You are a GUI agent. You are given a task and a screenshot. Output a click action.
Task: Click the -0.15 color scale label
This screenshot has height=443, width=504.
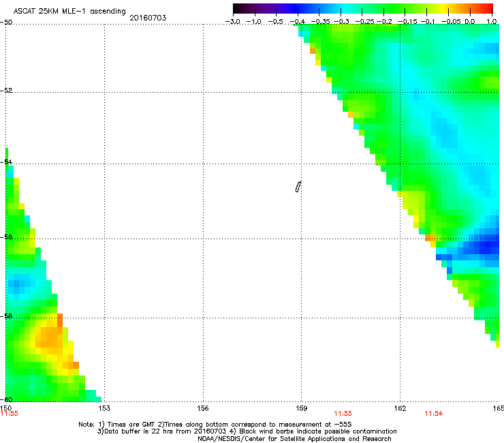(x=407, y=22)
